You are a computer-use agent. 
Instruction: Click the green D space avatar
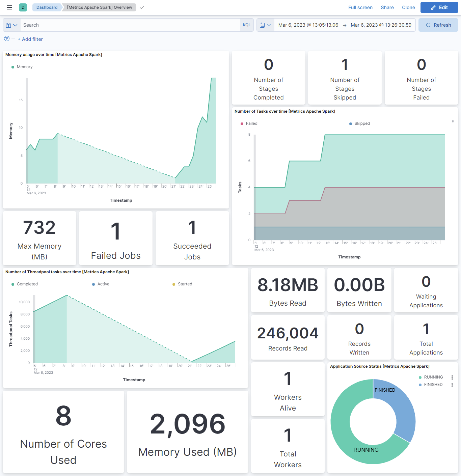point(23,7)
